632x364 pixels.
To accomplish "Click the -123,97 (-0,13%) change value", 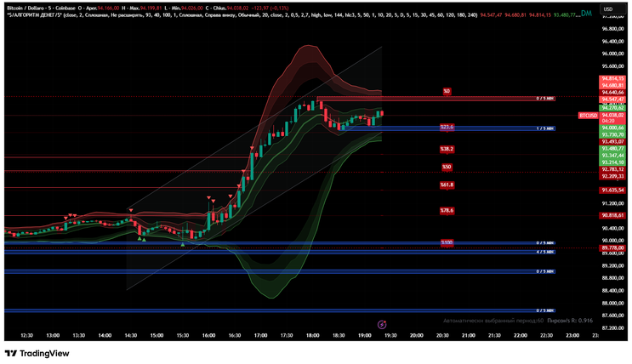I will (271, 8).
